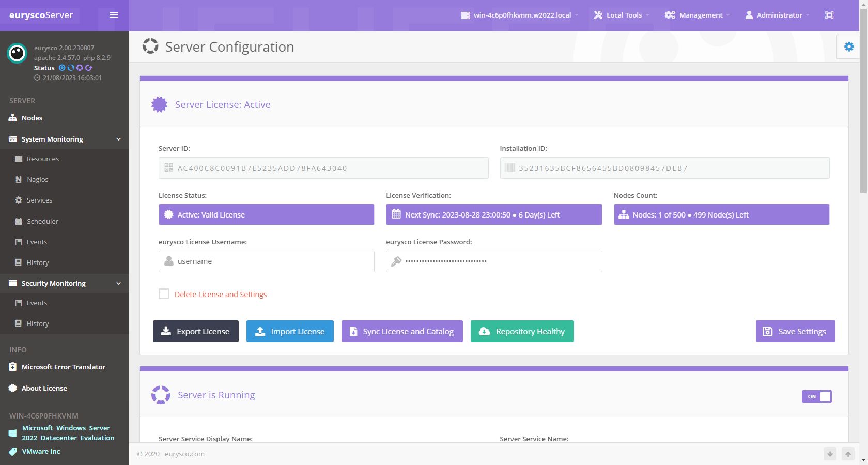Screen dimensions: 868x465
Task: Click the Nagios N icon in sidebar
Action: [19, 179]
